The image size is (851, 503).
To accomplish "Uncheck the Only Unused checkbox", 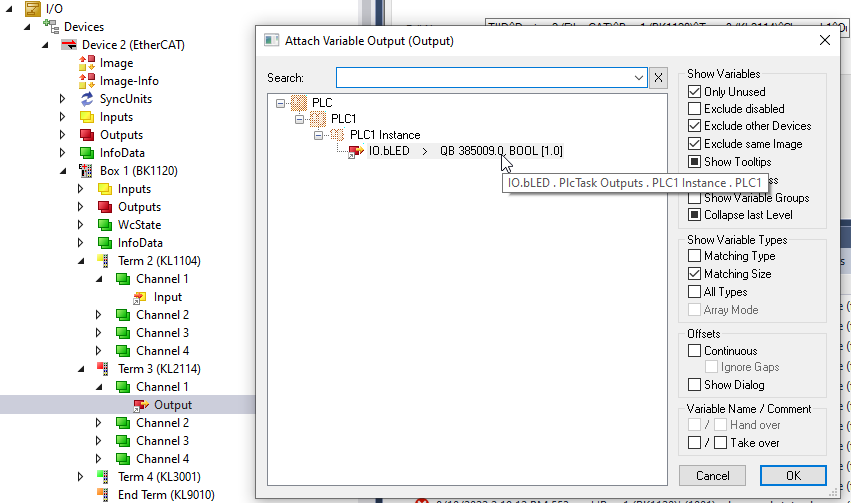I will (695, 91).
